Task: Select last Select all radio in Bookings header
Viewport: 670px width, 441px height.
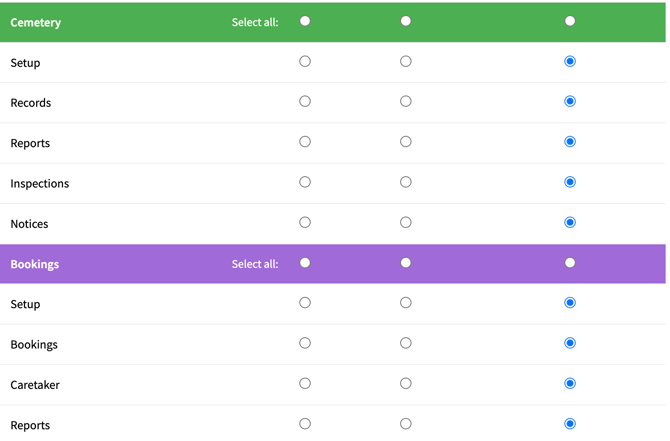Action: (x=570, y=263)
